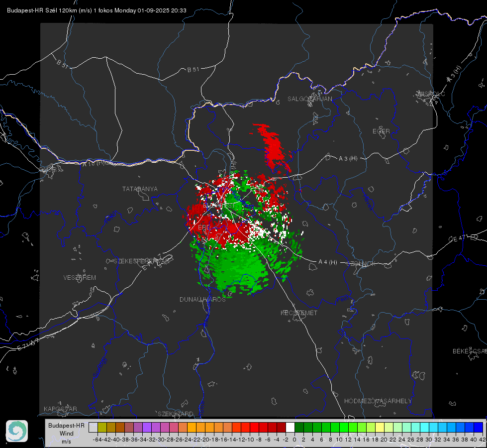Select the olive swatch above the -64 label
Image resolution: width=487 pixels, height=448 pixels.
(x=102, y=427)
